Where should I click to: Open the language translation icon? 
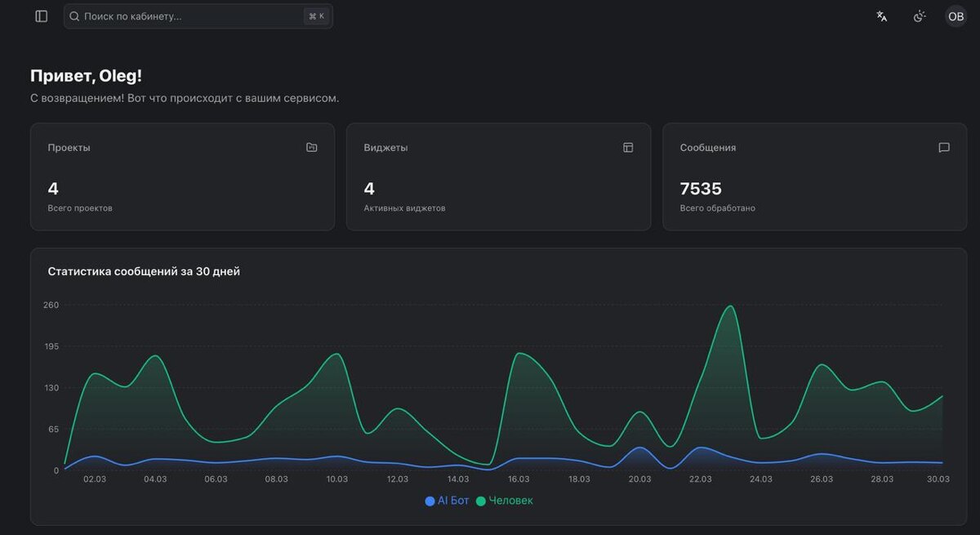coord(882,16)
